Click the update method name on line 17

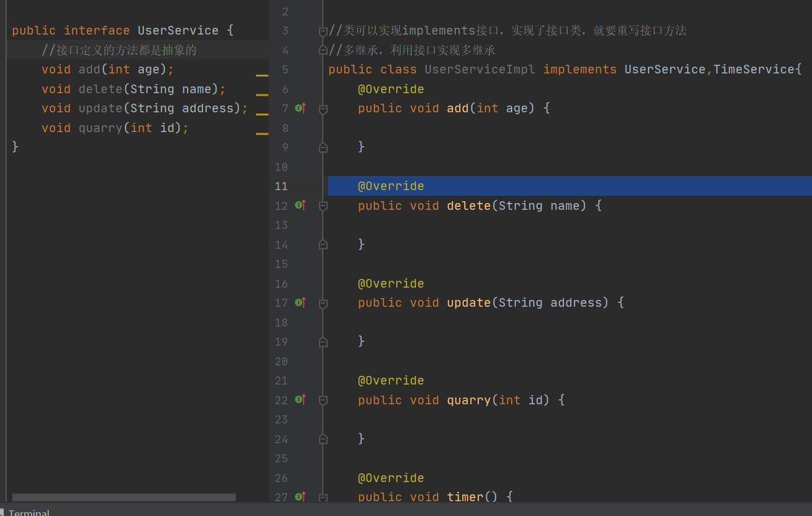pyautogui.click(x=469, y=302)
